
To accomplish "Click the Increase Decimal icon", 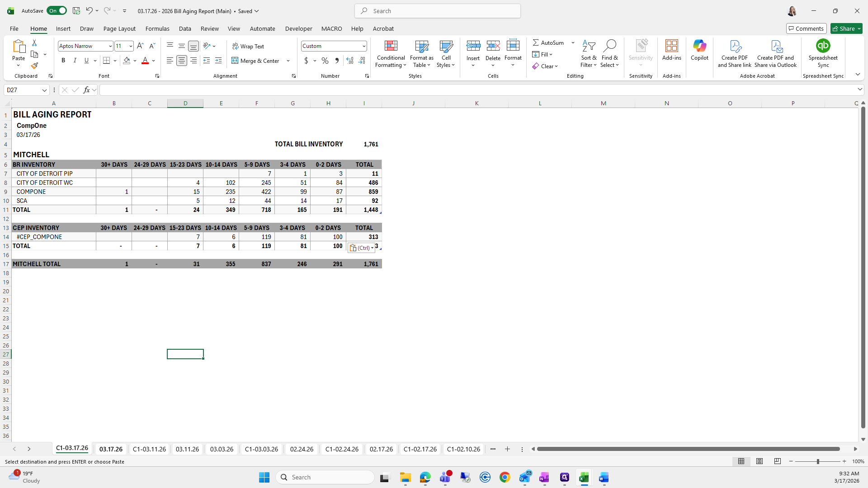I will pos(349,61).
